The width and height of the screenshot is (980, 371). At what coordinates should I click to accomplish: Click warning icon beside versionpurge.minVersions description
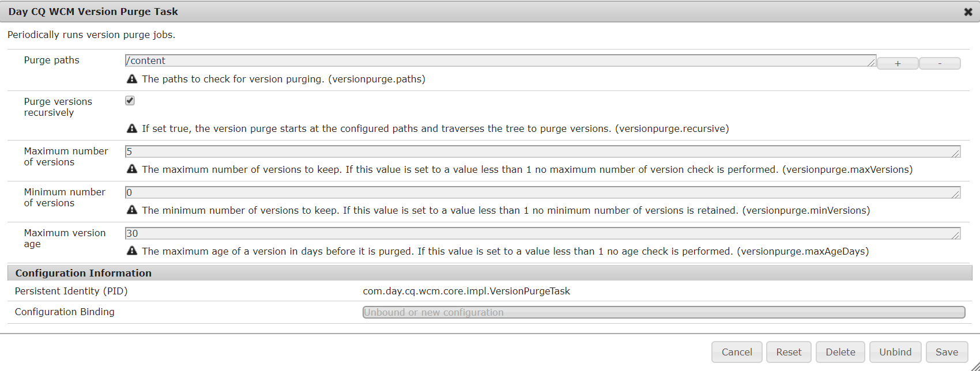(x=132, y=210)
